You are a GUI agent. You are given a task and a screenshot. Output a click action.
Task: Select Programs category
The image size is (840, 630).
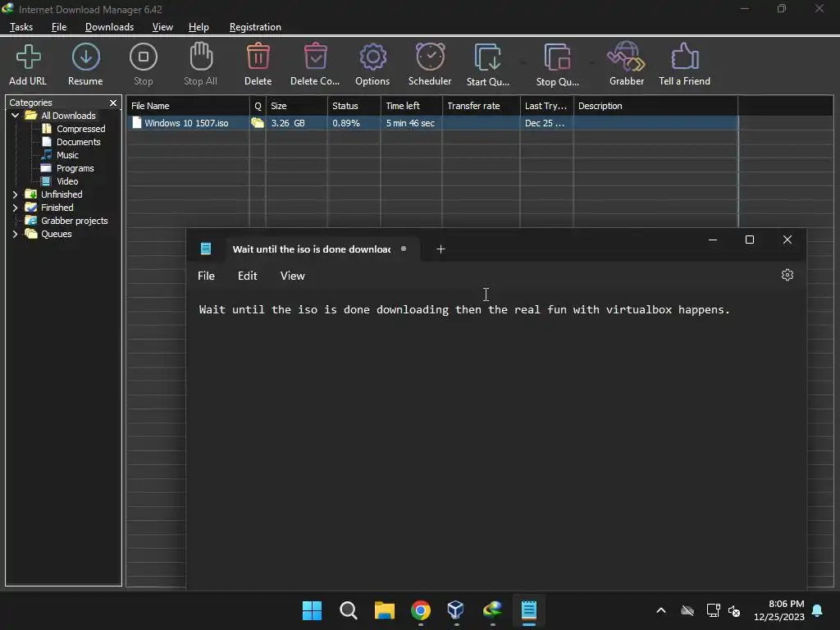[x=75, y=168]
